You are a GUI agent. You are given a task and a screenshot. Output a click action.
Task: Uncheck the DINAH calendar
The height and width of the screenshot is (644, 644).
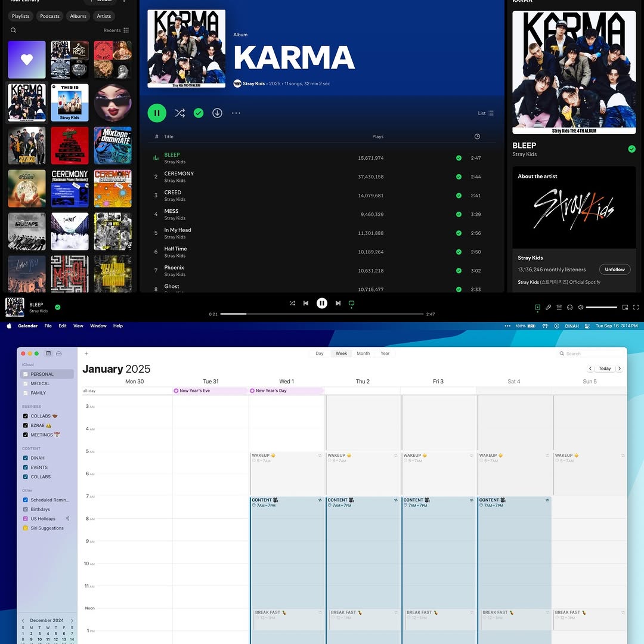(26, 458)
